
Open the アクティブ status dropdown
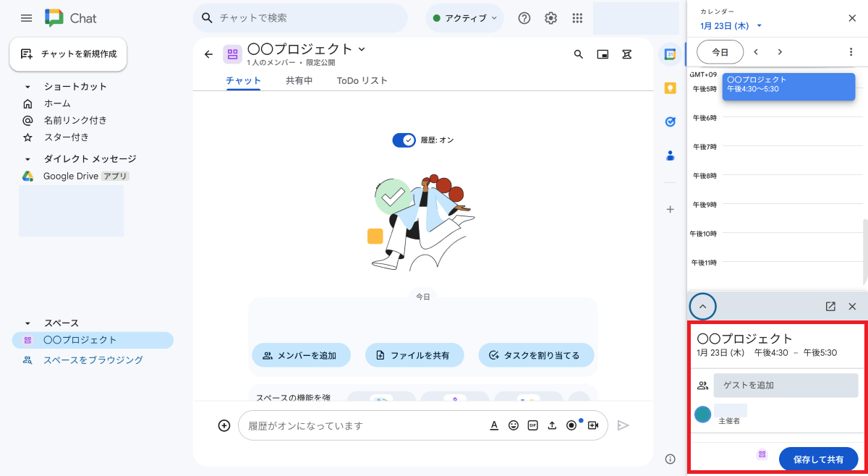(464, 17)
